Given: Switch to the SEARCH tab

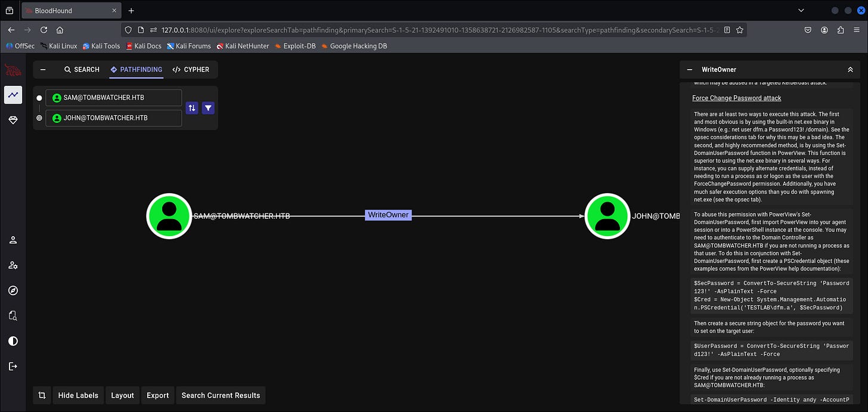Looking at the screenshot, I should 82,70.
